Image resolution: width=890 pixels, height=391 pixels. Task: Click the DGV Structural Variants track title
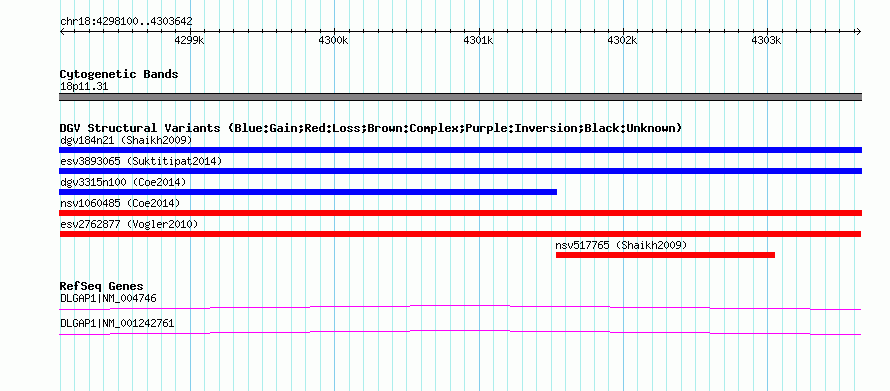coord(371,128)
